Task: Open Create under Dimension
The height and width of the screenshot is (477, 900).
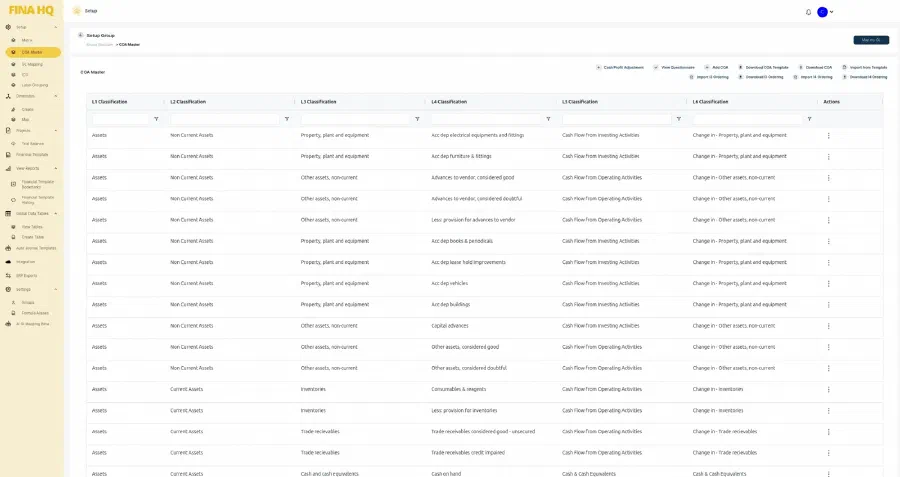Action: pos(28,109)
